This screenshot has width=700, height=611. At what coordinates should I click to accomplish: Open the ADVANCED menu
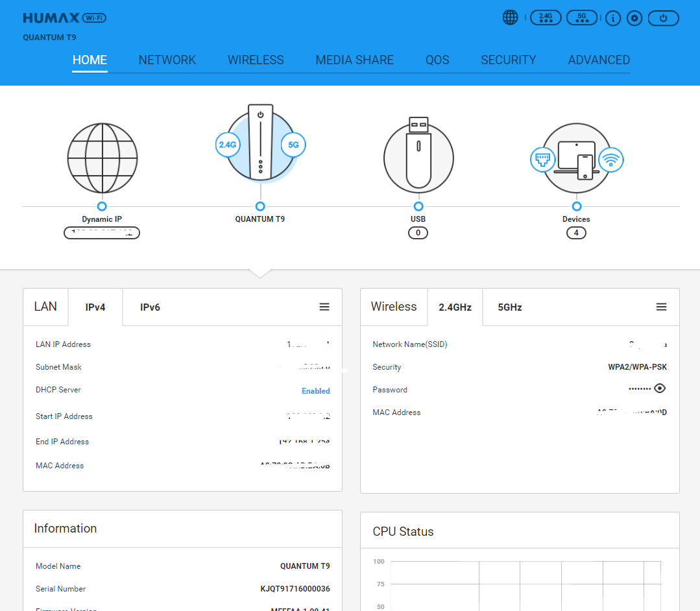point(599,60)
